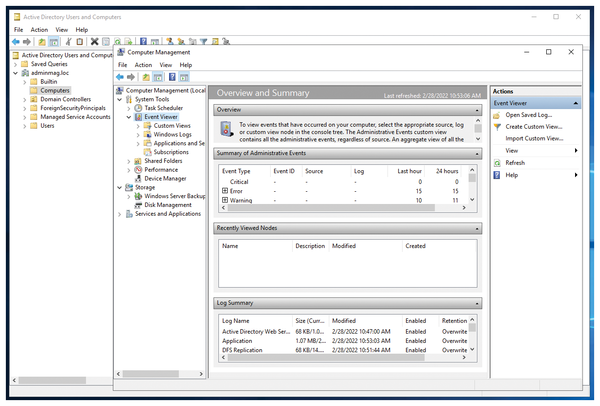Open File menu in Active Directory window
The image size is (600, 406).
tap(18, 30)
